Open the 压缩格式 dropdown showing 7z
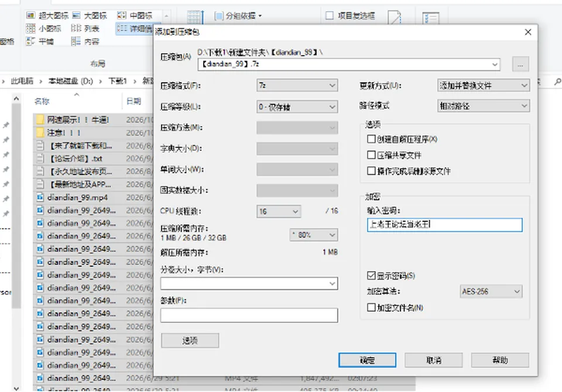562x392 pixels. click(x=297, y=85)
